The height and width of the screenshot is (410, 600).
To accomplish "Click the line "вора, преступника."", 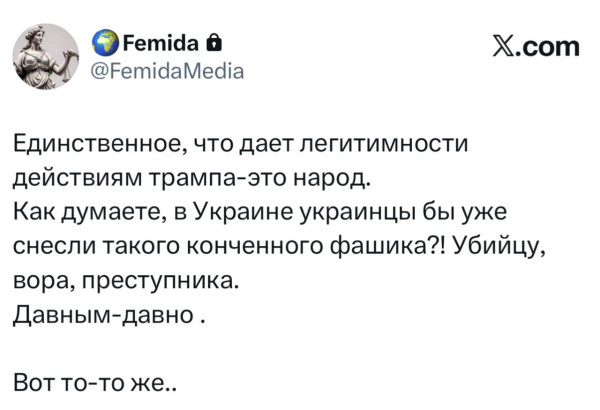I will click(127, 279).
